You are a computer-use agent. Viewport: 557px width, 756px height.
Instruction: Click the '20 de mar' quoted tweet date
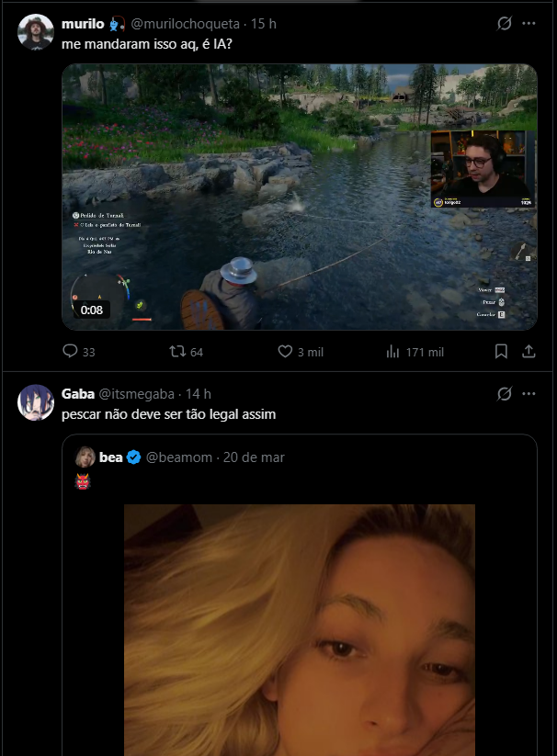254,457
